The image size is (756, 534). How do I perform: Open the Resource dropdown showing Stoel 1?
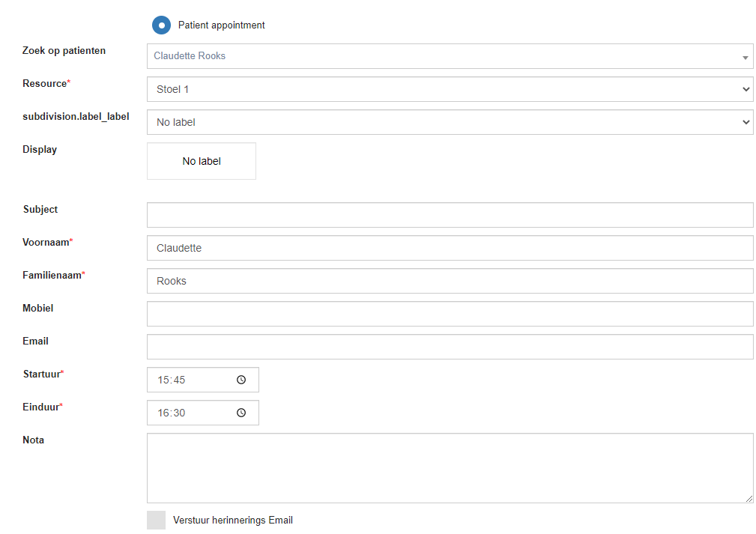(450, 89)
